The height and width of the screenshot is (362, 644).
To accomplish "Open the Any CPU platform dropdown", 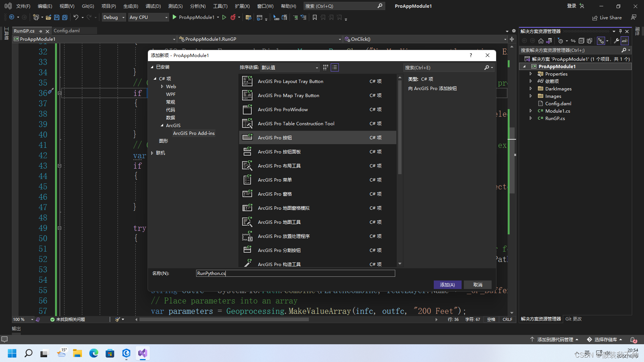I will point(148,17).
